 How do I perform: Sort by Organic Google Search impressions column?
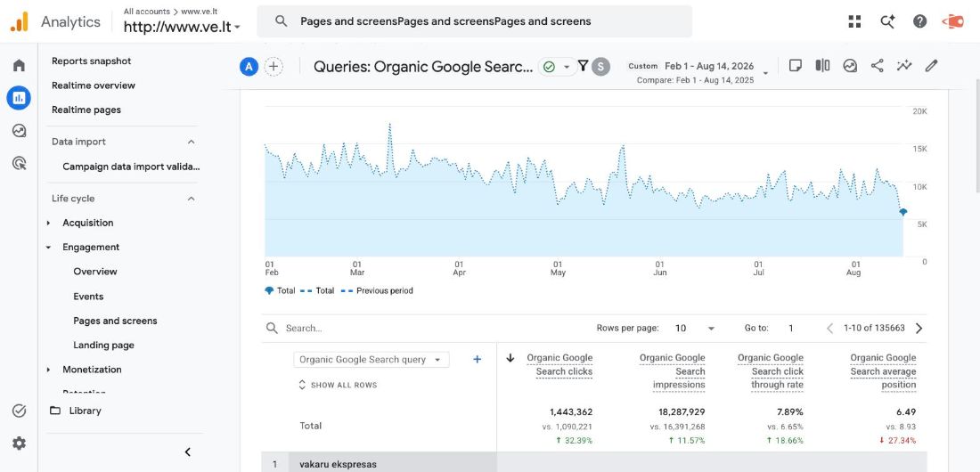(673, 371)
